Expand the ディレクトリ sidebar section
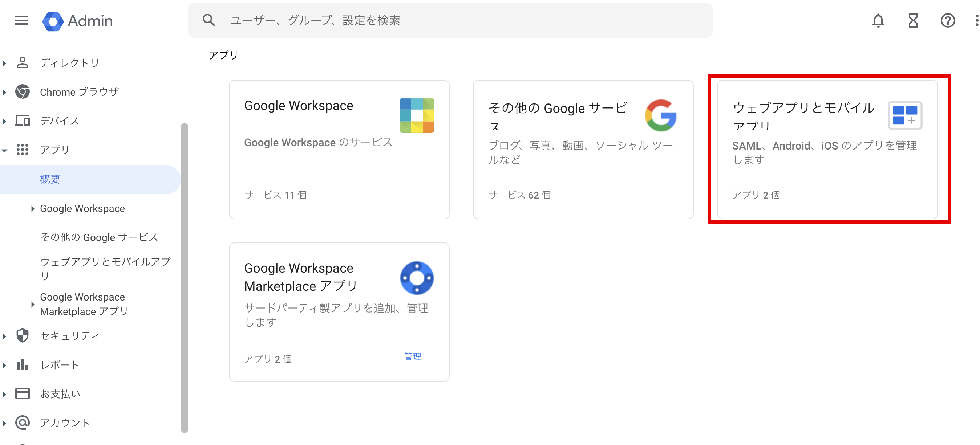The width and height of the screenshot is (980, 445). point(5,63)
